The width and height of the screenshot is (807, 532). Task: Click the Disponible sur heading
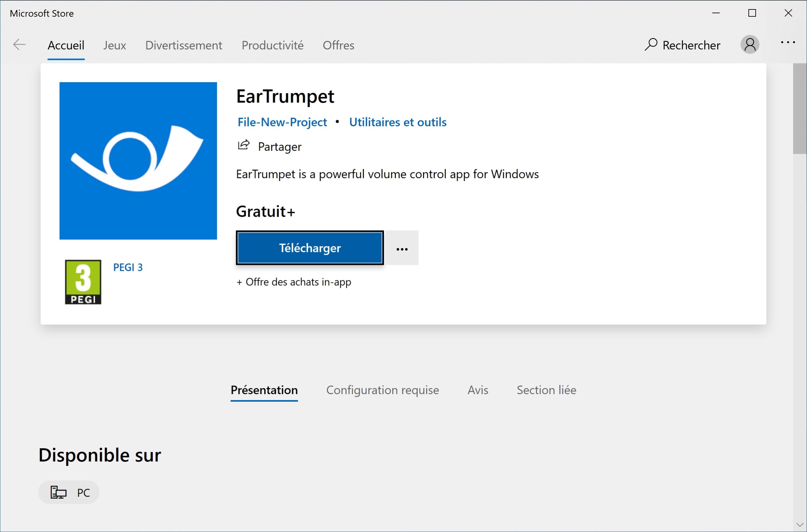pyautogui.click(x=100, y=455)
